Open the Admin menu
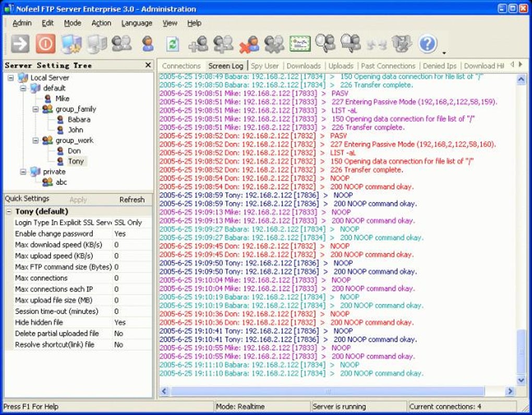 click(x=22, y=23)
